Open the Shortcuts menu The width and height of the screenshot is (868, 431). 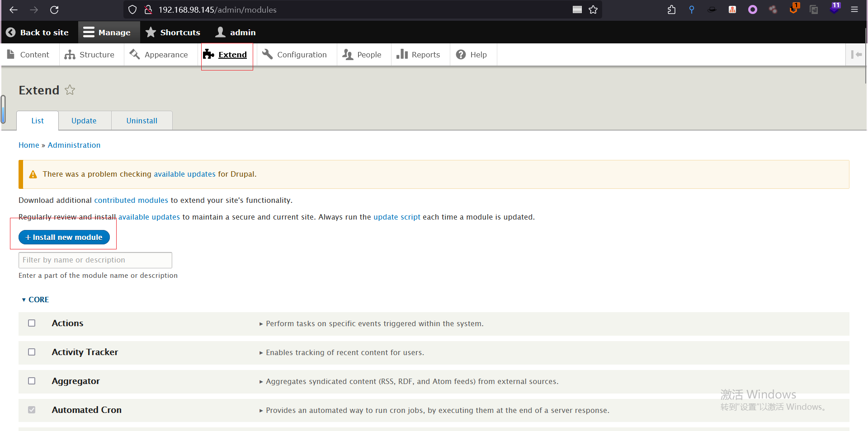173,32
